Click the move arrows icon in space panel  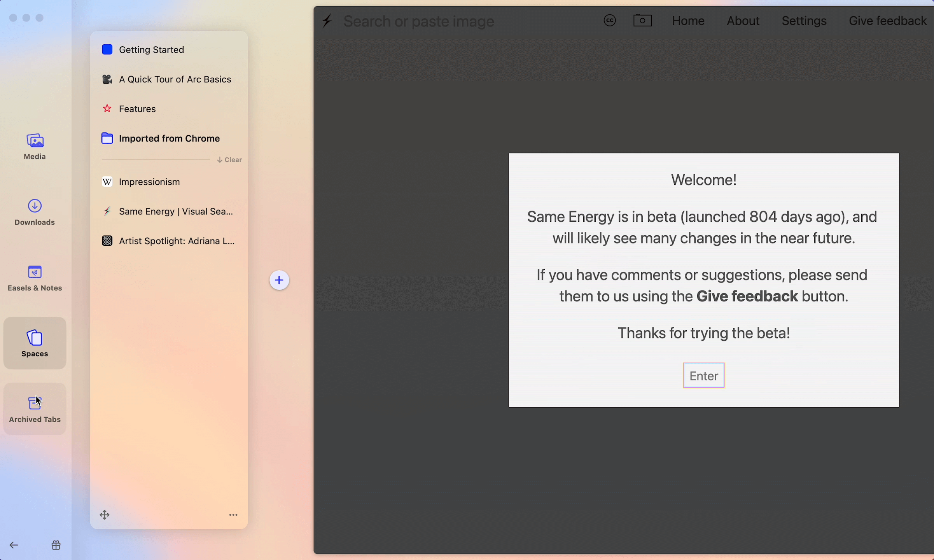pyautogui.click(x=105, y=515)
